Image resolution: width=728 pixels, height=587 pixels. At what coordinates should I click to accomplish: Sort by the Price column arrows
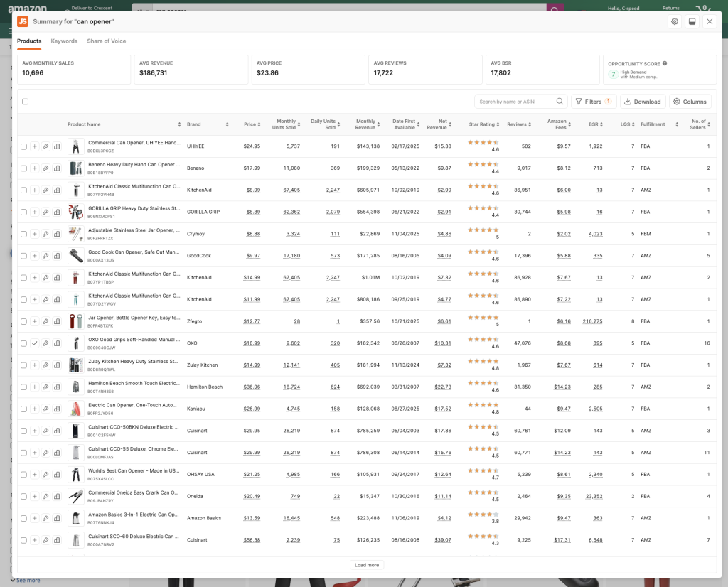[x=259, y=124]
